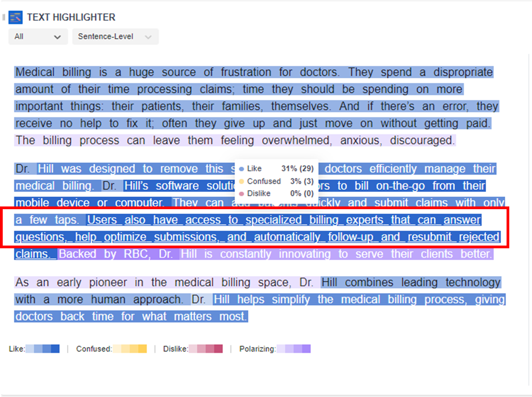Click the Dislike legend color scale
This screenshot has width=532, height=397.
click(206, 349)
